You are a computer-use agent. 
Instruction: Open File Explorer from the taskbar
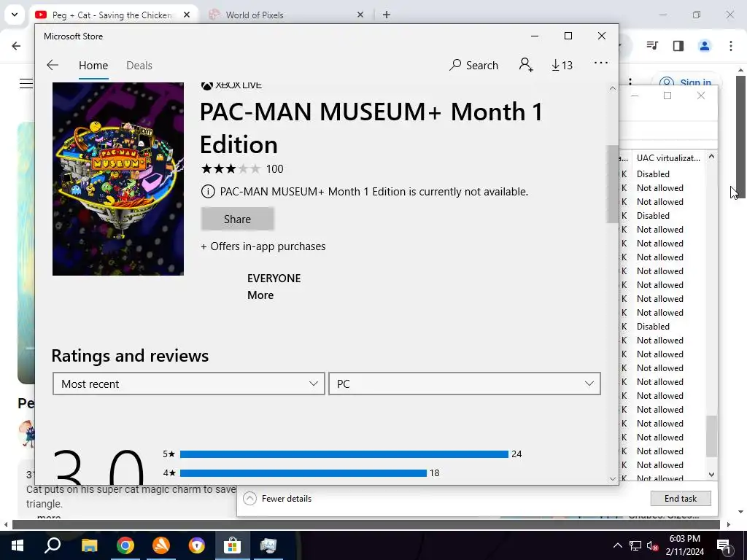(x=89, y=545)
